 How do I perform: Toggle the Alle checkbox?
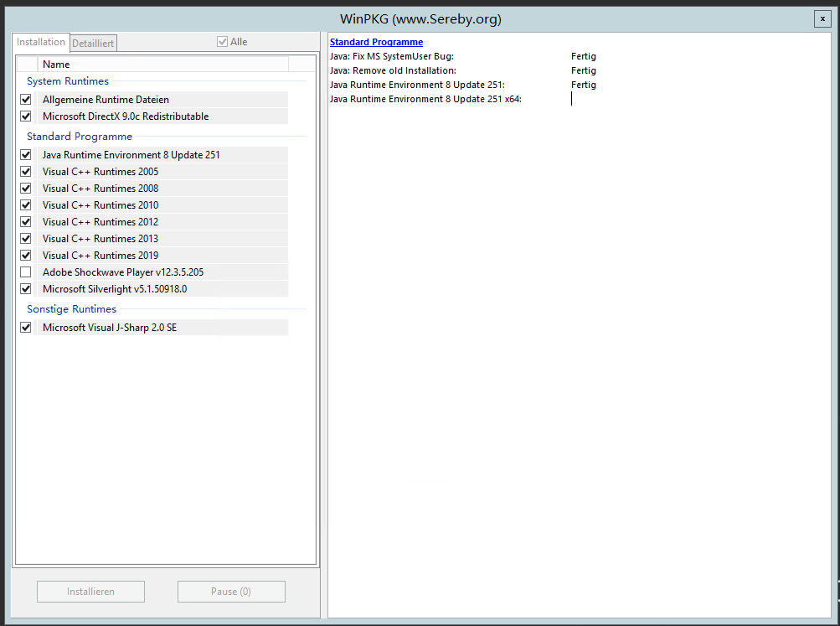coord(222,42)
